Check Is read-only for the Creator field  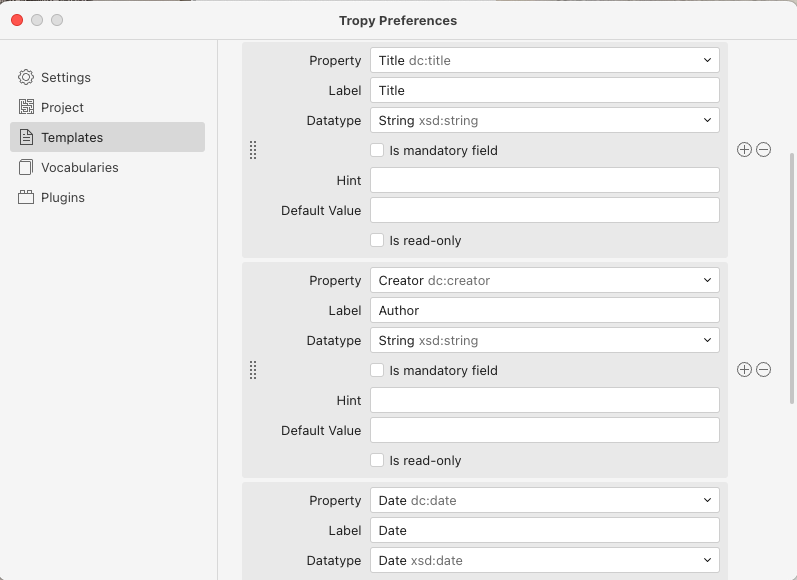[x=377, y=460]
